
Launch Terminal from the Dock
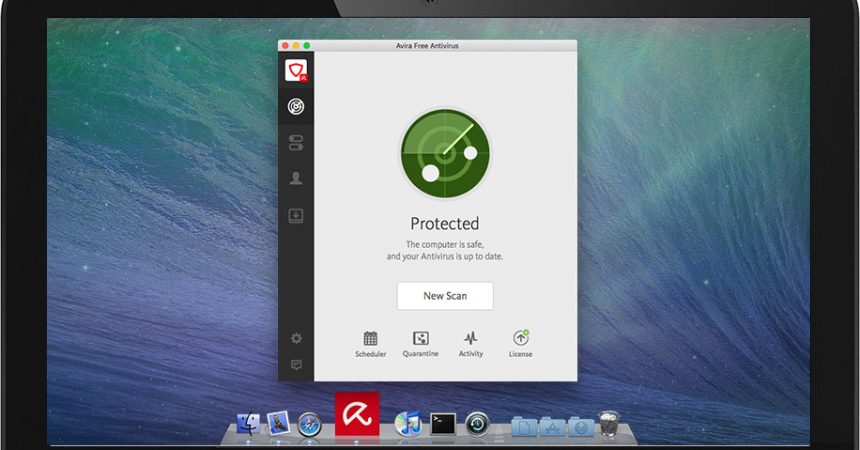pyautogui.click(x=443, y=424)
